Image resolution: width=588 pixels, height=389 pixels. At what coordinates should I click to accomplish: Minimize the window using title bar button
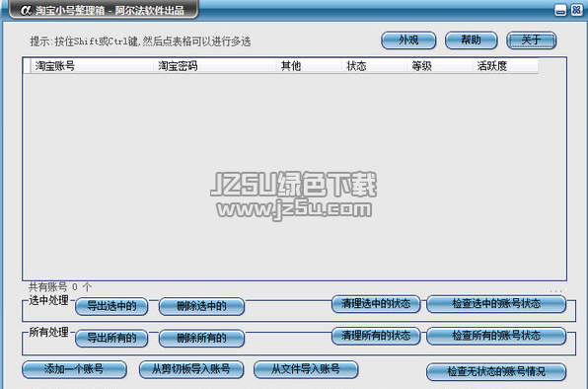click(x=560, y=10)
